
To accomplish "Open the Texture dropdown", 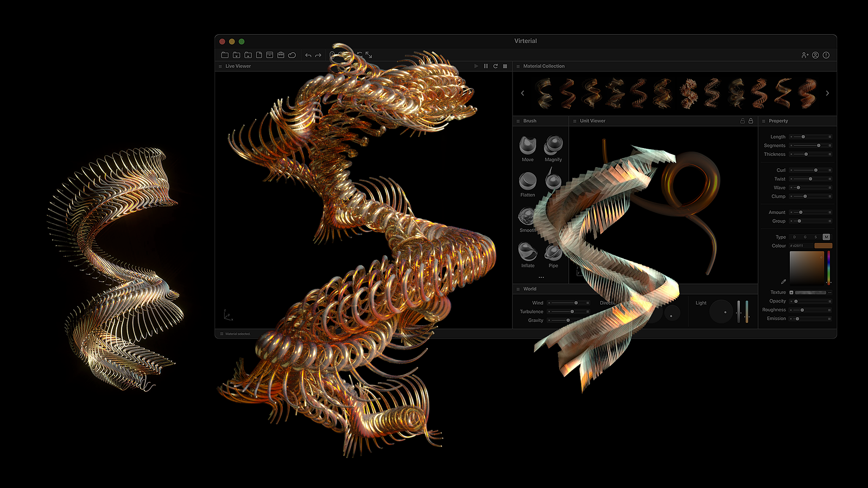I will pyautogui.click(x=791, y=292).
